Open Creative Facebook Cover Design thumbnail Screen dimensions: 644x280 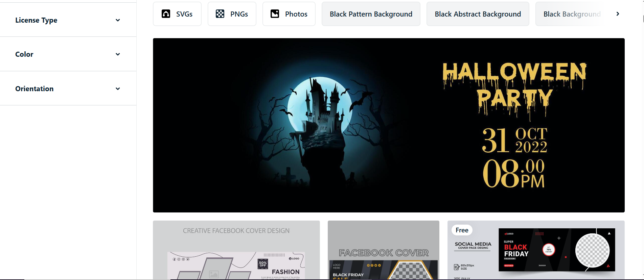(236, 250)
